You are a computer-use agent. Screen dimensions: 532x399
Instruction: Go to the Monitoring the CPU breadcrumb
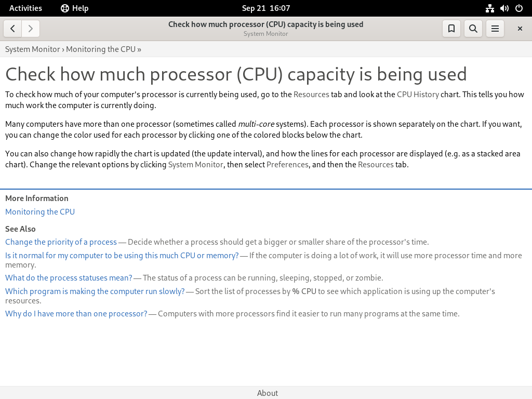tap(101, 49)
